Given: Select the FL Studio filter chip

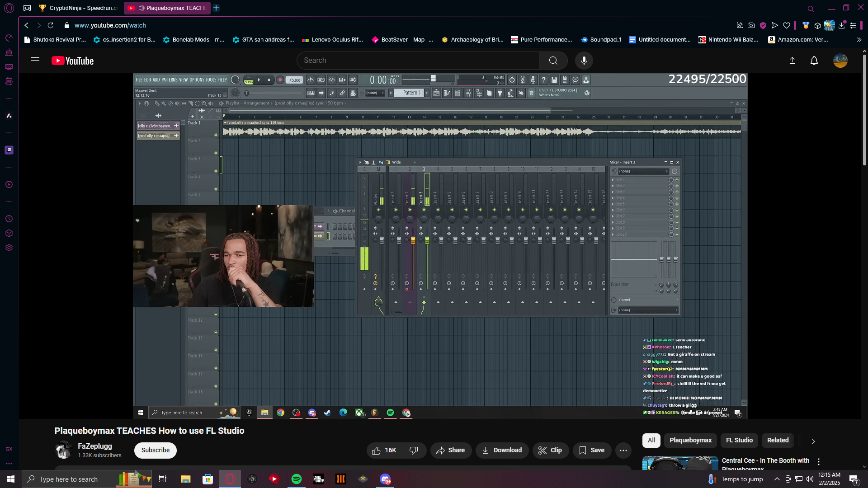Looking at the screenshot, I should (739, 441).
